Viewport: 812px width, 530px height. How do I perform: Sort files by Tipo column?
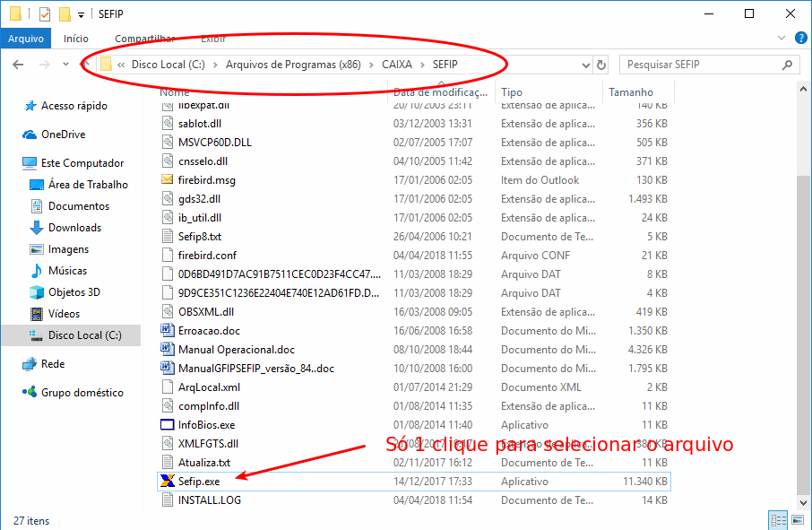pos(548,92)
